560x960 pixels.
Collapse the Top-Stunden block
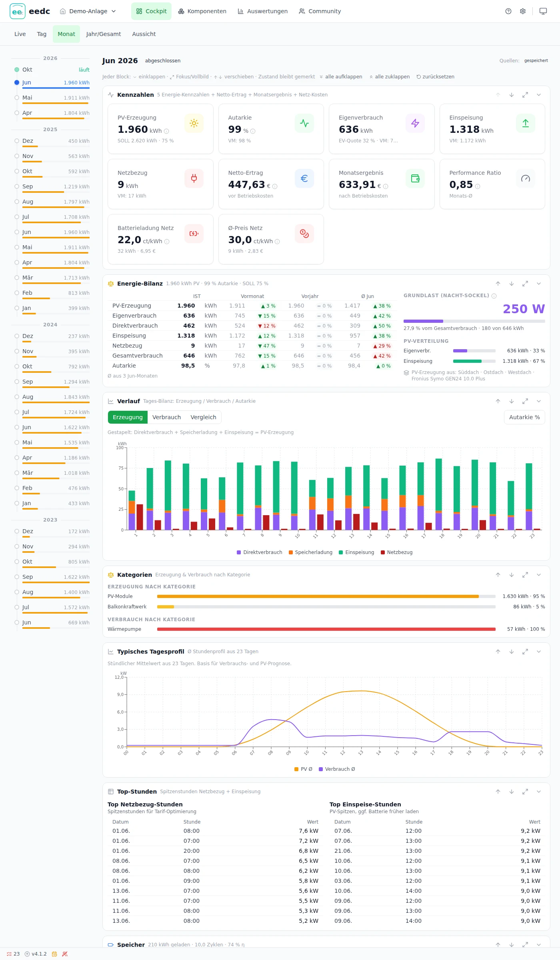click(x=539, y=792)
